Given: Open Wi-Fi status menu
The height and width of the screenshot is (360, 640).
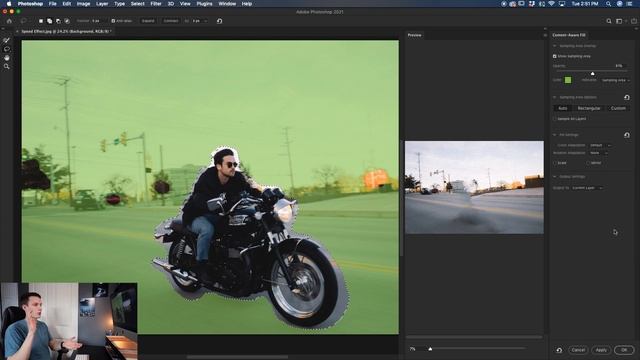Looking at the screenshot, I should [552, 4].
